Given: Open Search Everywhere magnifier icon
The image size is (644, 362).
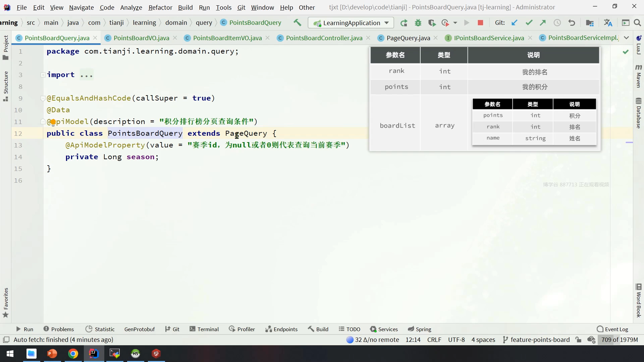Looking at the screenshot, I should [x=638, y=23].
